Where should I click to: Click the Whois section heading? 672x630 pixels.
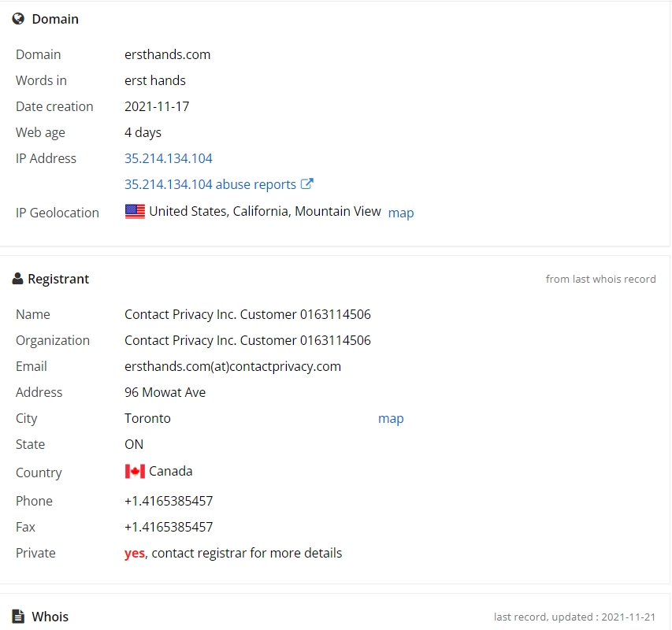pyautogui.click(x=50, y=617)
